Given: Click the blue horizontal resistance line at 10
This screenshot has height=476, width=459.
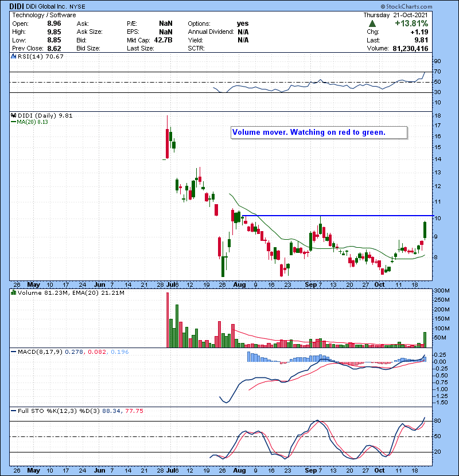Looking at the screenshot, I should (x=337, y=216).
